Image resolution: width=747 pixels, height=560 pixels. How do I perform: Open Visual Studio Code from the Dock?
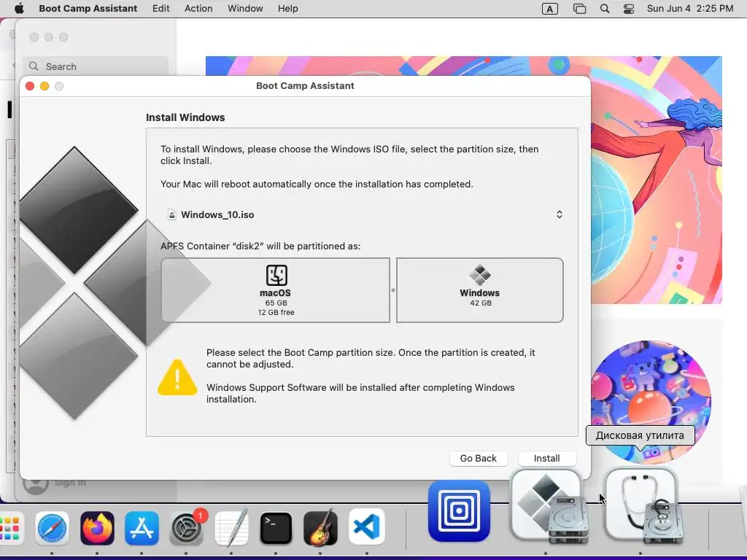366,528
